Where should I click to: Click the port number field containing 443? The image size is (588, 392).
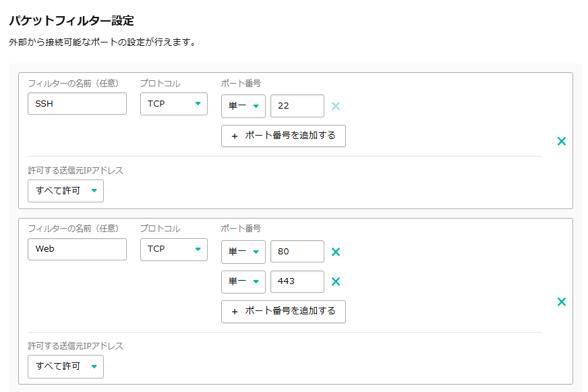[x=297, y=281]
